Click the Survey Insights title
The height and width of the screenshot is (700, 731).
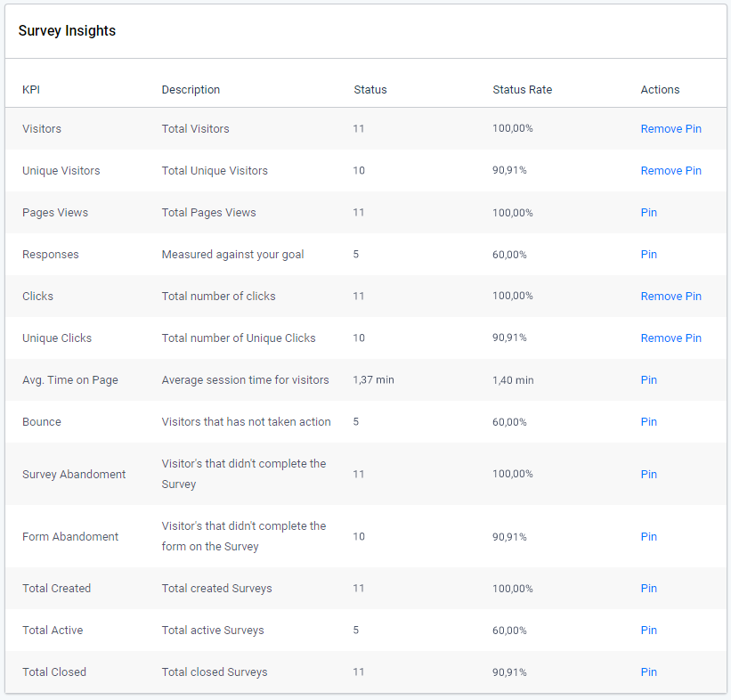[x=67, y=30]
